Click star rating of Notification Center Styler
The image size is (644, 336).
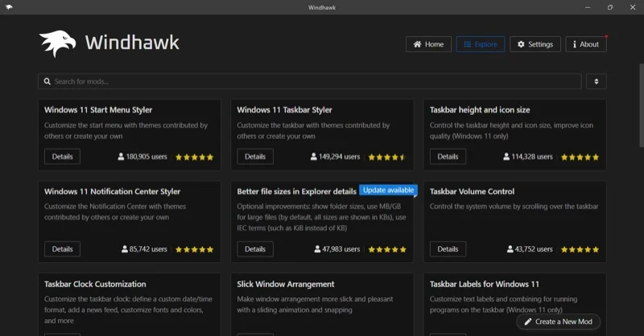194,249
